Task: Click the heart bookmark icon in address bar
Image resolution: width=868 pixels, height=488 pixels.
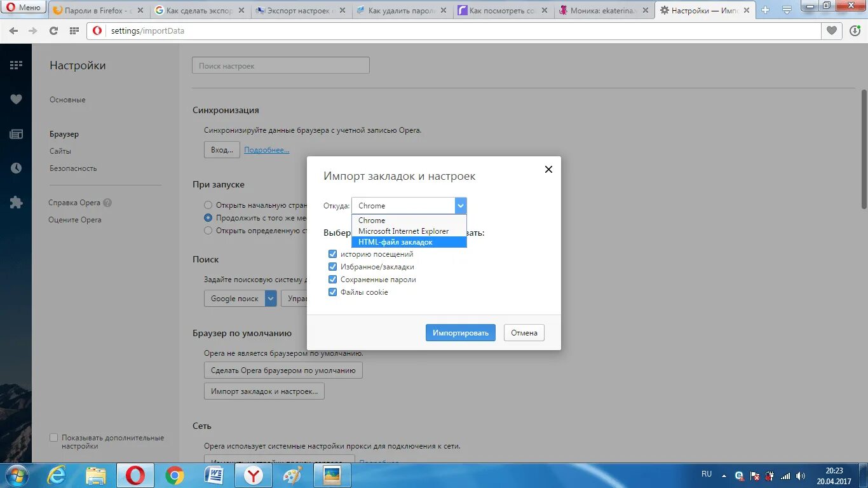Action: 831,30
